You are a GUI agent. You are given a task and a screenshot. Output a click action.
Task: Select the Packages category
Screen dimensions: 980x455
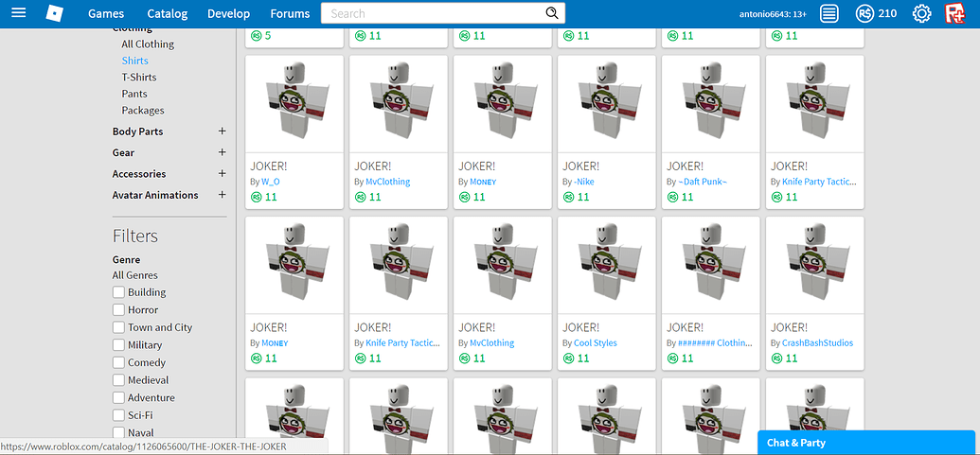click(x=142, y=111)
